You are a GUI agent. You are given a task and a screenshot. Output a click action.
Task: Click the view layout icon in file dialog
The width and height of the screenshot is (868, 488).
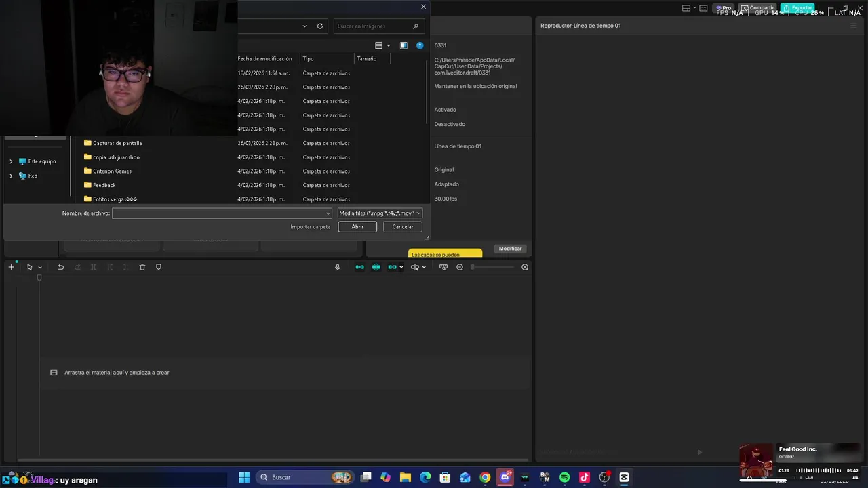(x=379, y=45)
